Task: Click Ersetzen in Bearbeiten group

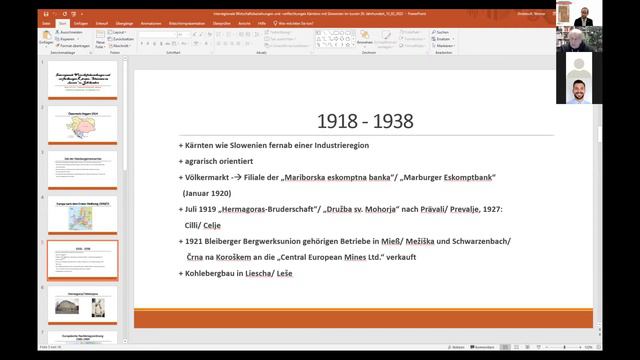Action: [x=443, y=39]
